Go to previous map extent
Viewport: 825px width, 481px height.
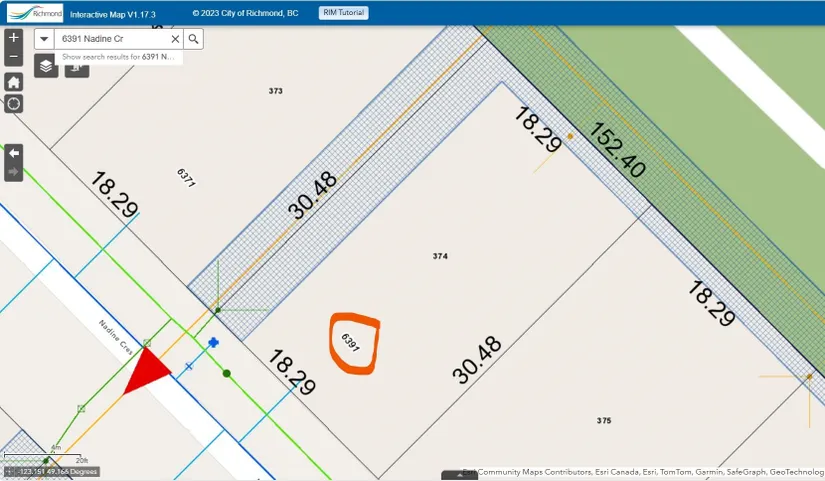point(14,153)
